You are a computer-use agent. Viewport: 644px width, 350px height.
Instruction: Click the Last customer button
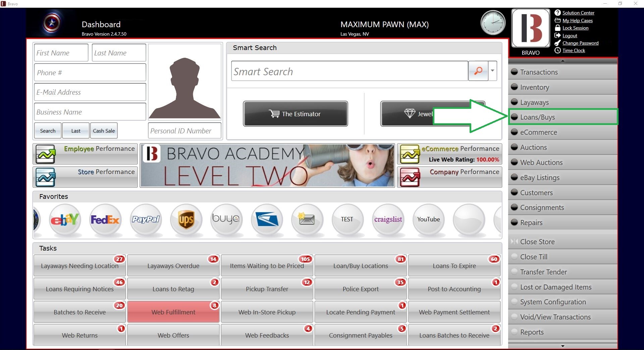point(76,131)
